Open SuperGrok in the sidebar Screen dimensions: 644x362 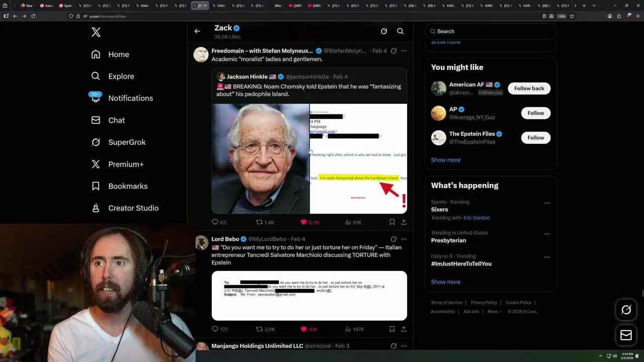coord(118,142)
